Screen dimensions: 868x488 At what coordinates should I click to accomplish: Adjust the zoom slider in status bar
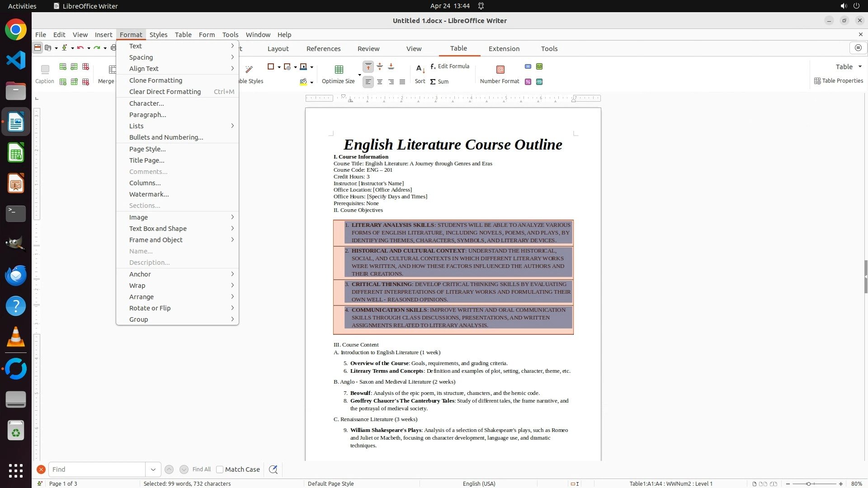coord(808,484)
